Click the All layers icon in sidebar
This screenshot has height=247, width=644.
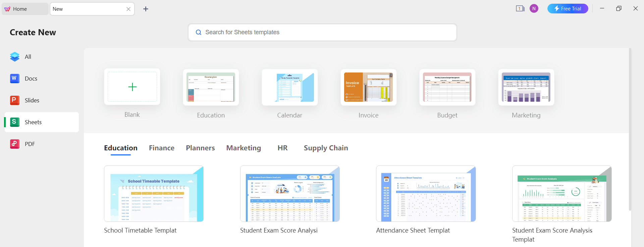pyautogui.click(x=15, y=57)
